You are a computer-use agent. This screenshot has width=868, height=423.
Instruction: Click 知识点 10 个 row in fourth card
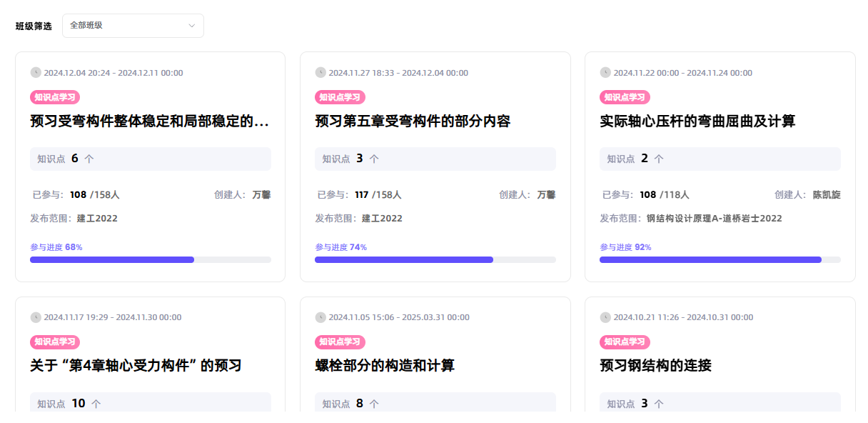tap(150, 403)
